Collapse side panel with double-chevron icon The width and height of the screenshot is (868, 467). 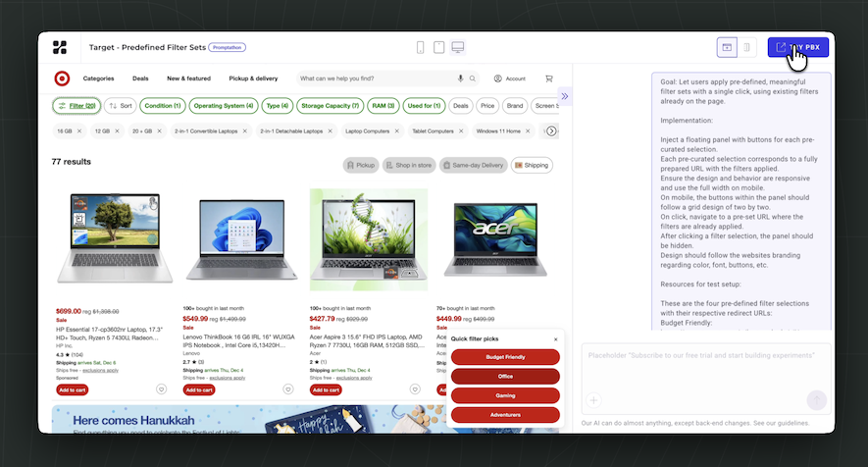(x=565, y=96)
